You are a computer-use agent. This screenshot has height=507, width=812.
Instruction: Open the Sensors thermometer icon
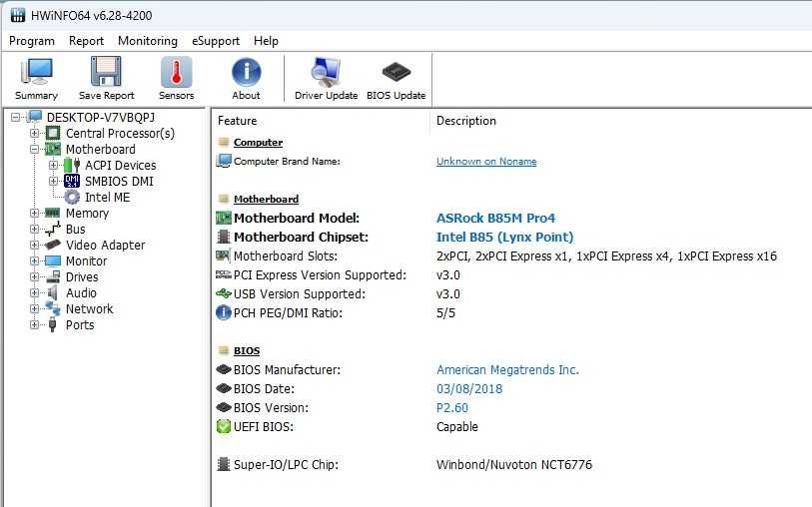pyautogui.click(x=176, y=72)
